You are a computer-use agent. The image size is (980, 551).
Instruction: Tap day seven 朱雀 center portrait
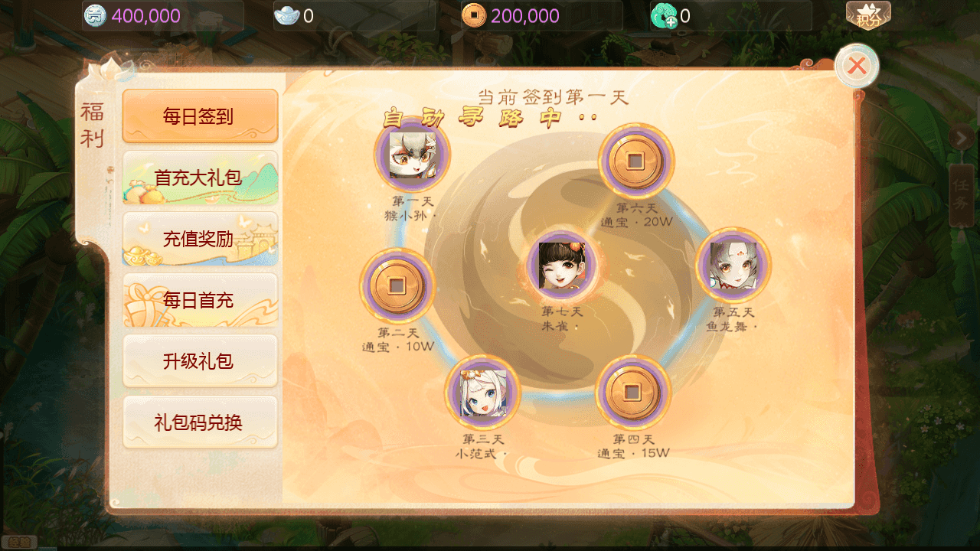561,266
